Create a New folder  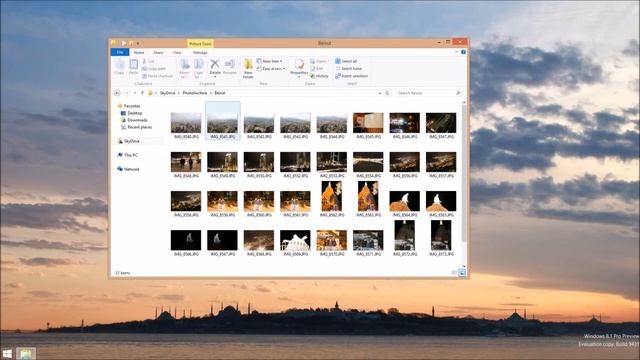coord(248,68)
